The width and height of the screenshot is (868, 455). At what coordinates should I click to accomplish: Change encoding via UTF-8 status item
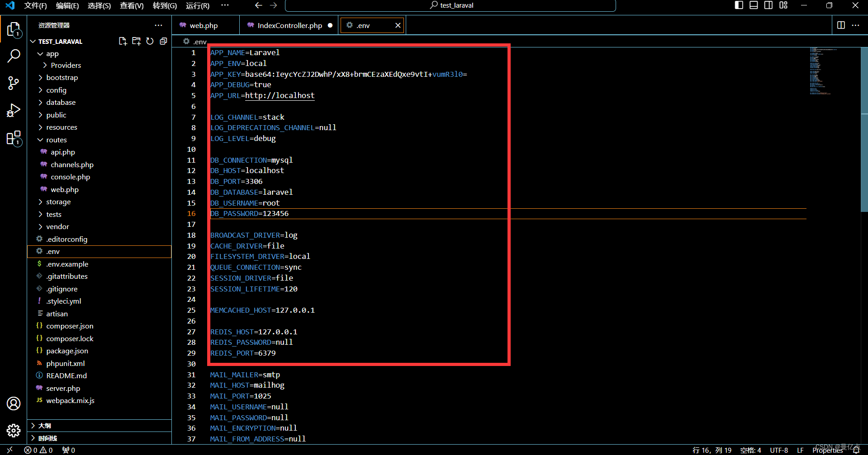779,450
